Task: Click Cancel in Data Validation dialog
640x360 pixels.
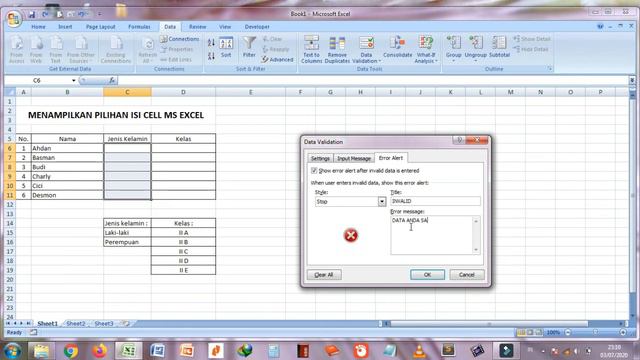Action: coord(467,275)
